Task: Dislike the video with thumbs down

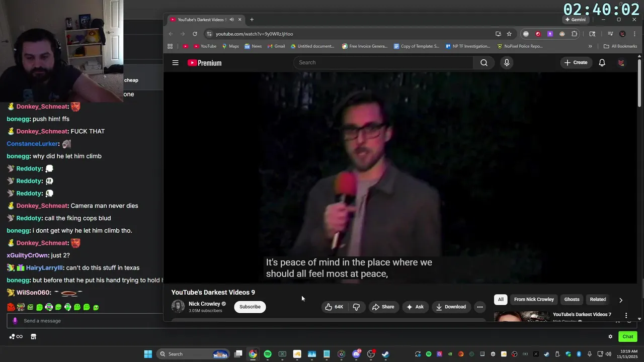Action: (356, 307)
